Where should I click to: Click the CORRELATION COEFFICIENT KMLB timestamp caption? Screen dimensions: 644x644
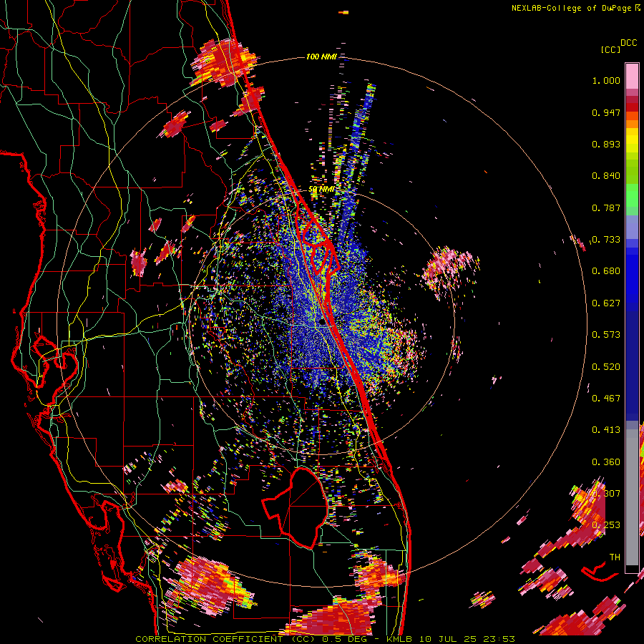click(x=325, y=639)
